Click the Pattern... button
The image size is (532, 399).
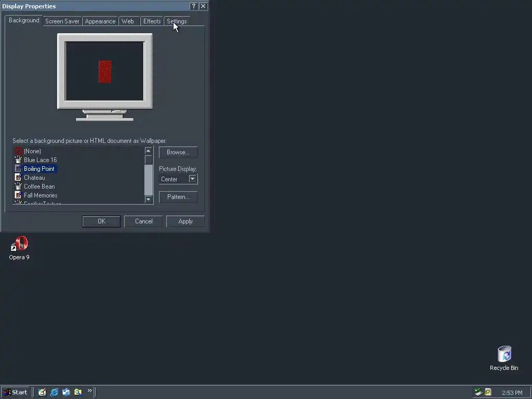pyautogui.click(x=178, y=197)
